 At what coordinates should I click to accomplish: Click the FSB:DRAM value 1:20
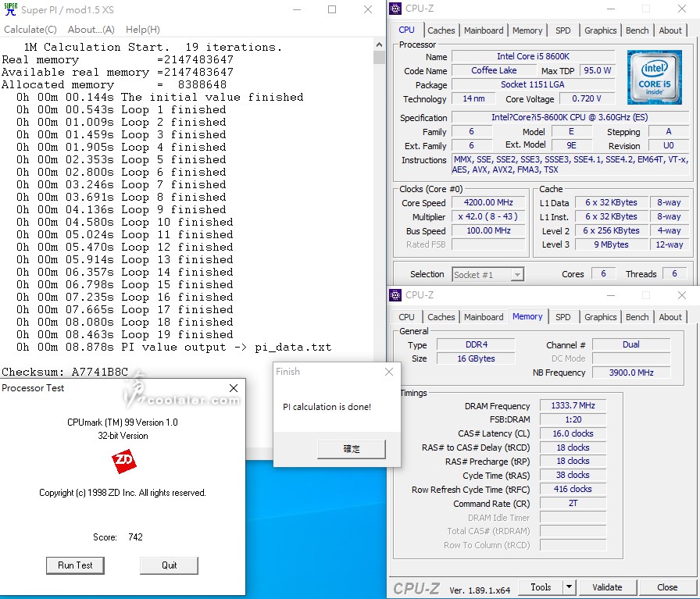click(x=573, y=419)
